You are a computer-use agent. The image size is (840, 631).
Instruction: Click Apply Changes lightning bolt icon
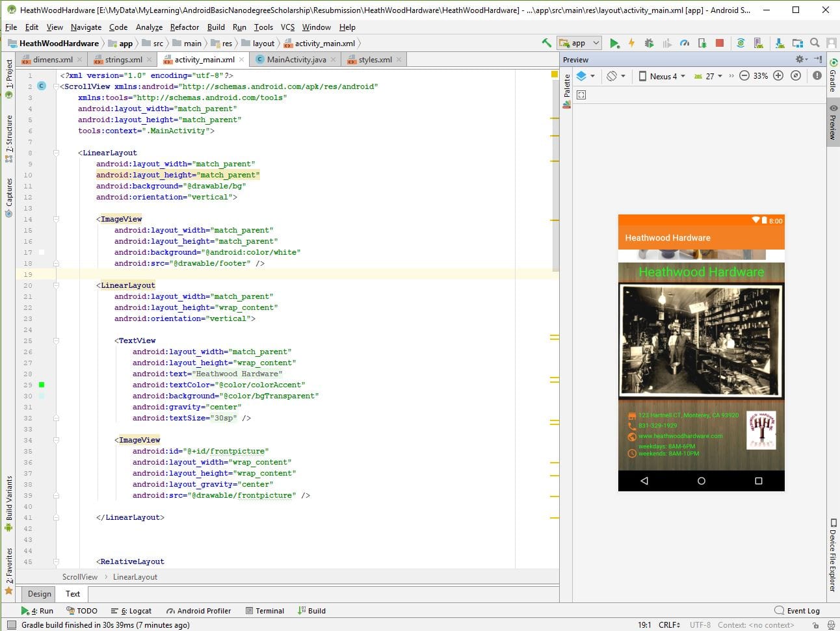(631, 43)
